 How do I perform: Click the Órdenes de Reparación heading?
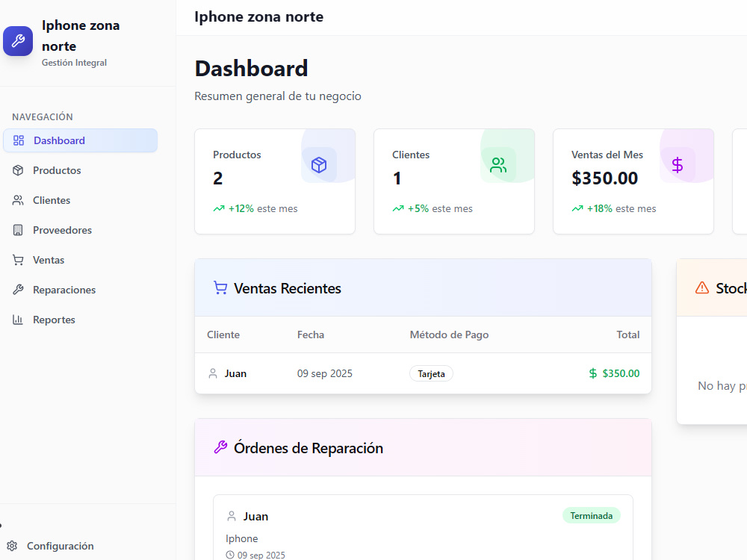tap(309, 448)
